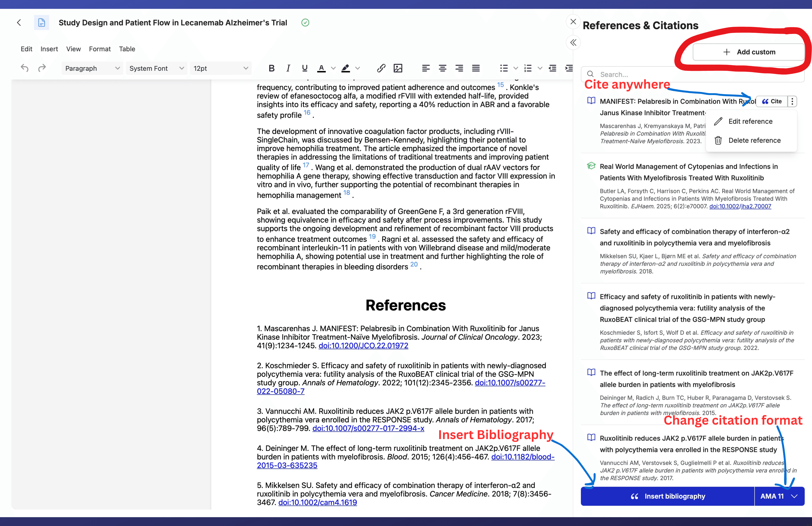Open the System Font dropdown

(156, 68)
